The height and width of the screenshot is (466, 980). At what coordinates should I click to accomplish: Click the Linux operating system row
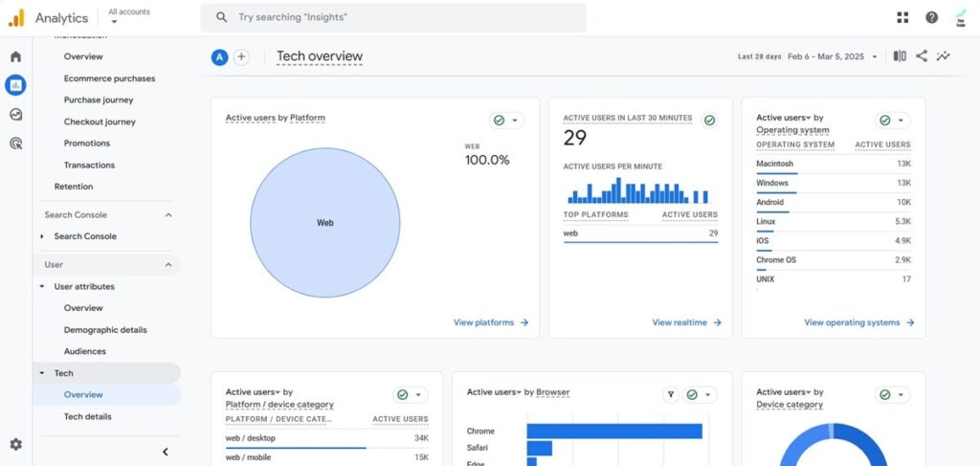pyautogui.click(x=834, y=222)
